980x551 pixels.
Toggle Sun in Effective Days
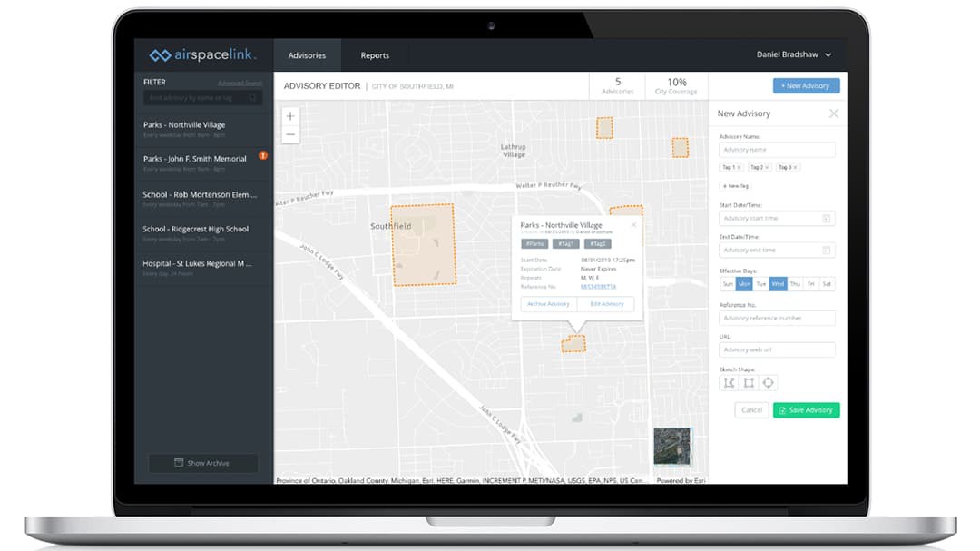coord(728,284)
